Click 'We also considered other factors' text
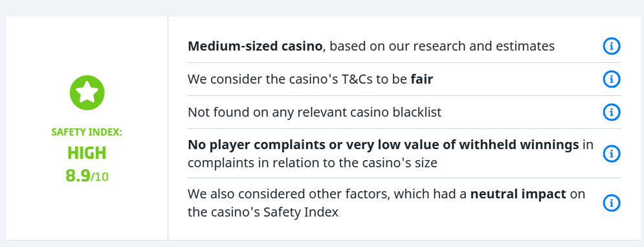The width and height of the screenshot is (644, 247). point(289,193)
